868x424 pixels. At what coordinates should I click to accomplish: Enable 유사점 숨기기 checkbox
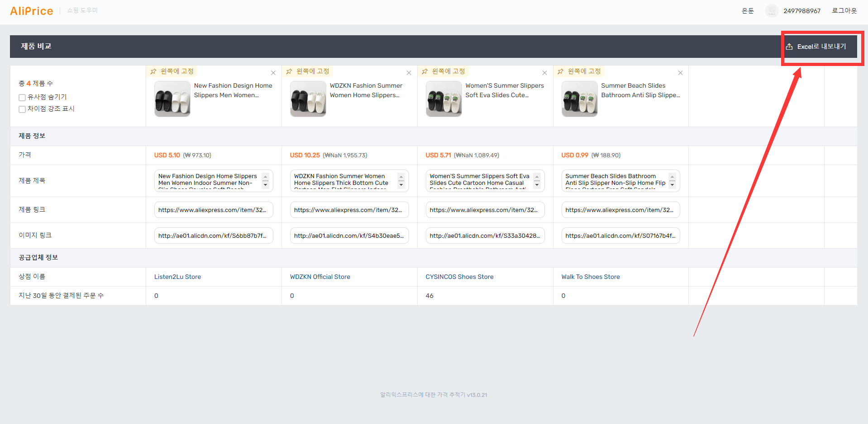tap(22, 98)
